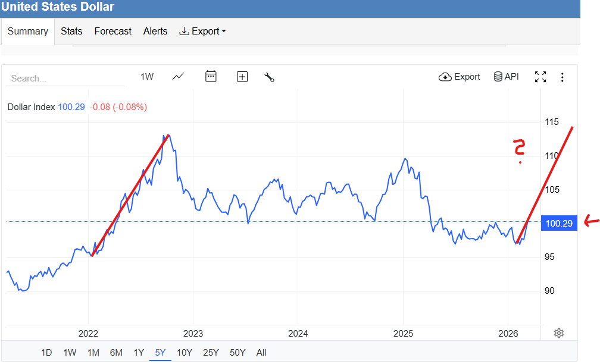This screenshot has height=364, width=600.
Task: Open the Alerts tab
Action: tap(155, 31)
